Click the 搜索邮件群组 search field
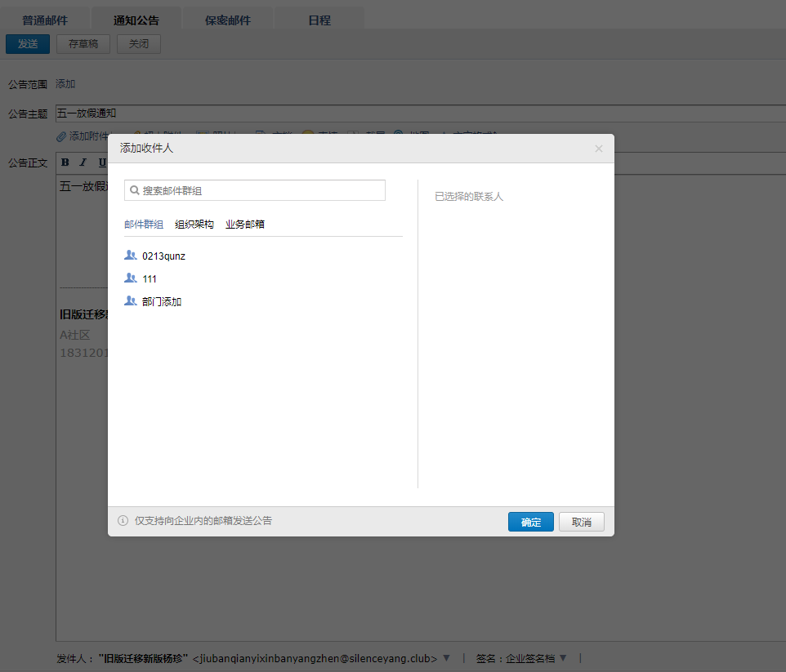 (261, 190)
